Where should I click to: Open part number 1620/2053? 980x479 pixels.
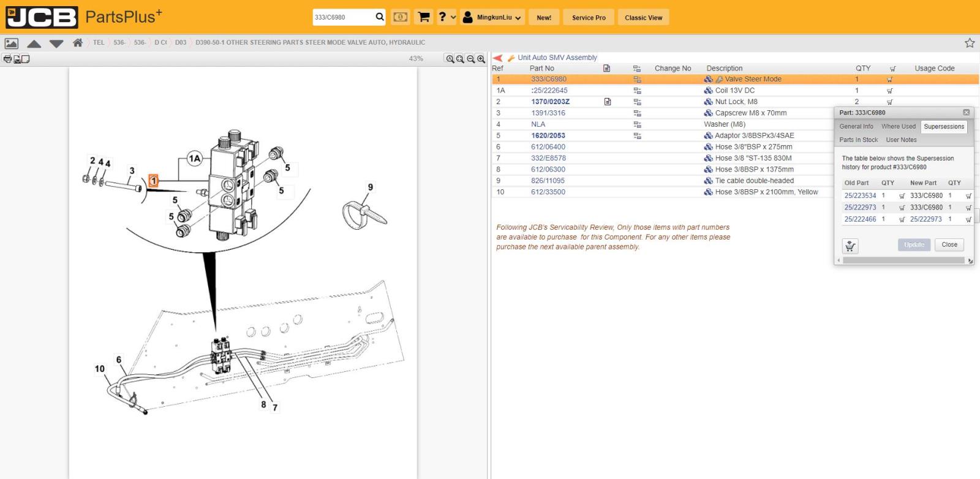click(548, 136)
